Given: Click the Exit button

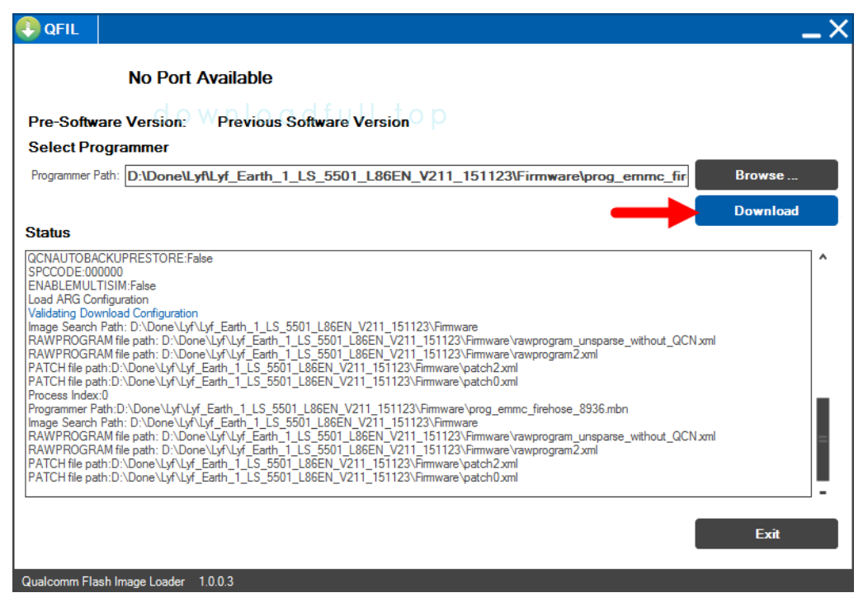Looking at the screenshot, I should coord(767,534).
